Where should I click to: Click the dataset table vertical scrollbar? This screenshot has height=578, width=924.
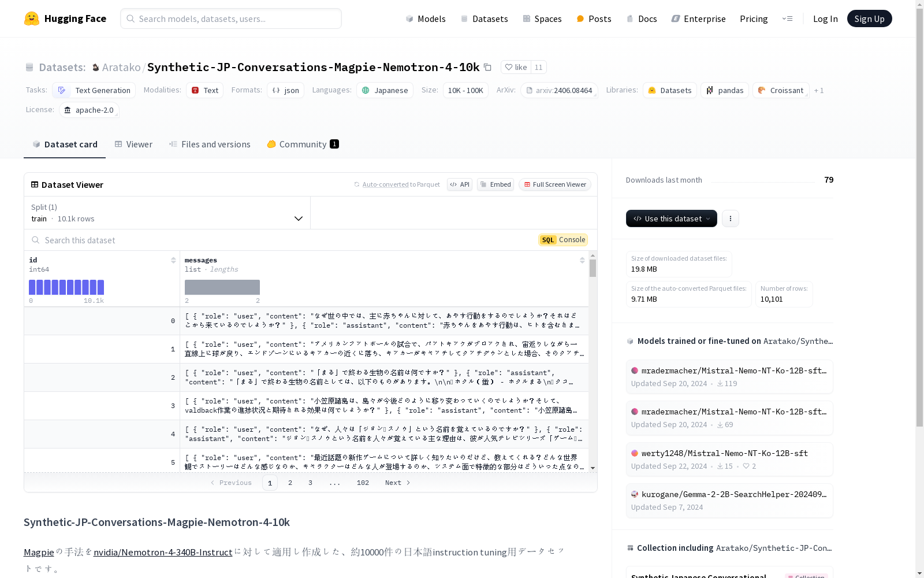click(x=593, y=268)
